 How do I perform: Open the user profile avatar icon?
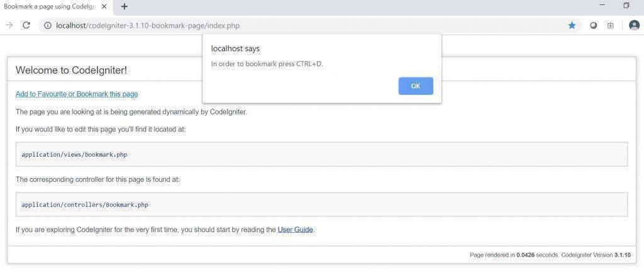point(634,25)
